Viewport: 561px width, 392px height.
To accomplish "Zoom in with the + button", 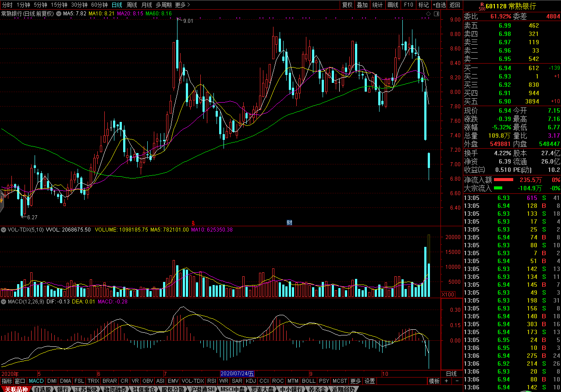I will click(x=446, y=381).
